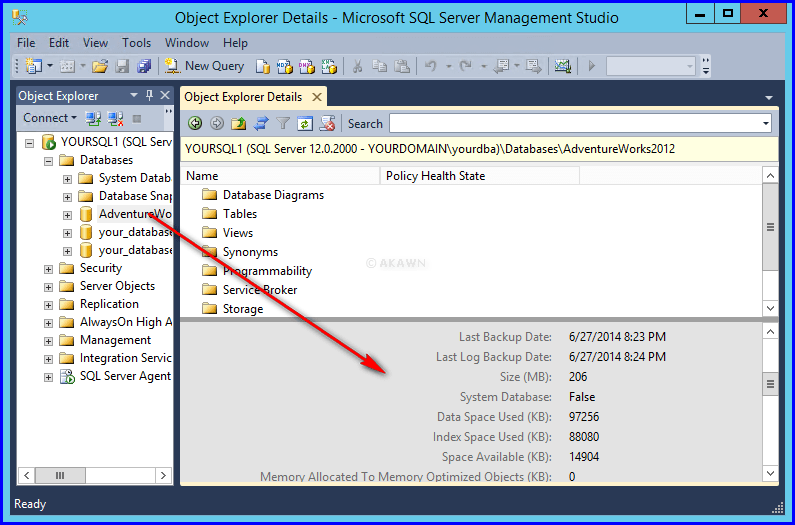Click the Start debugging play icon
Viewport: 795px width, 525px height.
click(x=591, y=66)
